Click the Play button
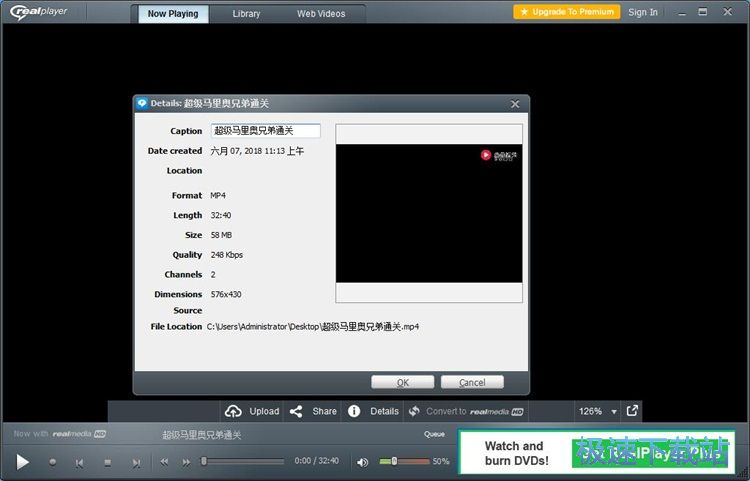This screenshot has height=481, width=750. [x=23, y=462]
